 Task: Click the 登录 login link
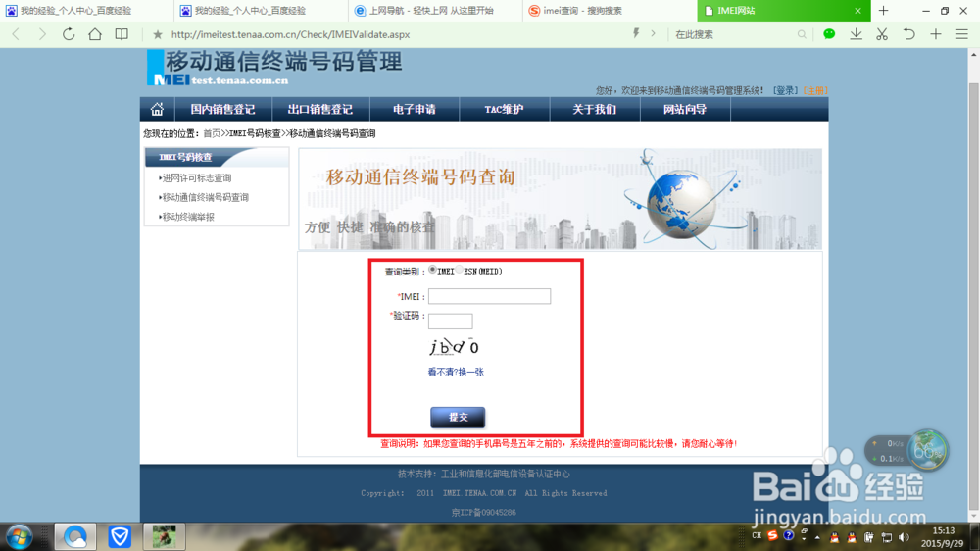pyautogui.click(x=786, y=90)
